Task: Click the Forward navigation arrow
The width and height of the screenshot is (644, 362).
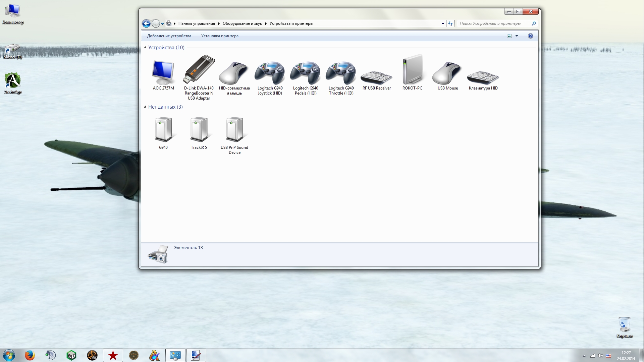Action: (156, 23)
